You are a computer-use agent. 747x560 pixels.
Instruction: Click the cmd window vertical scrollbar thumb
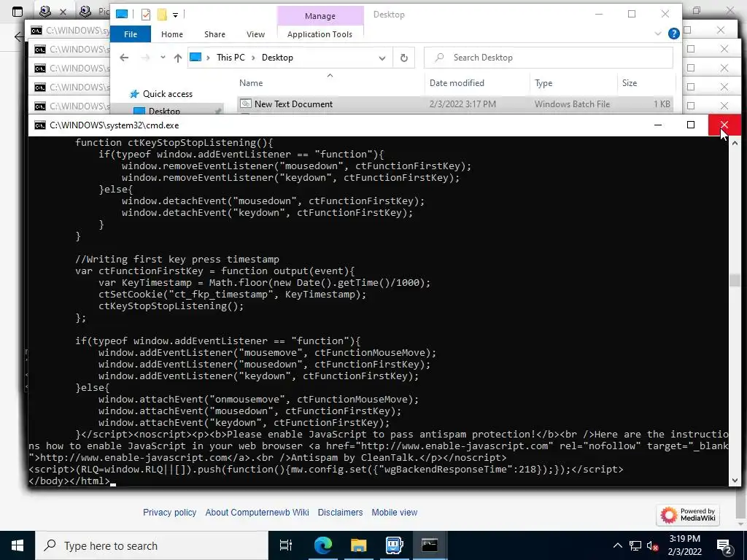(735, 280)
